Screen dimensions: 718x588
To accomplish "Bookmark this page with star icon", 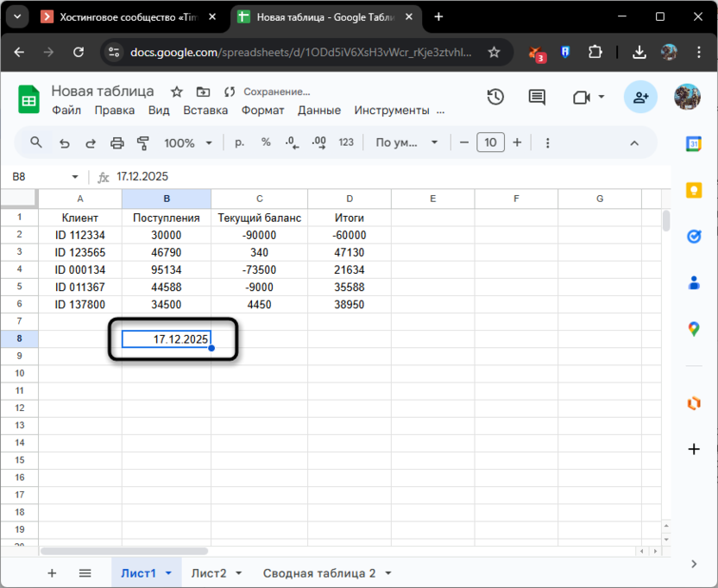I will click(494, 52).
